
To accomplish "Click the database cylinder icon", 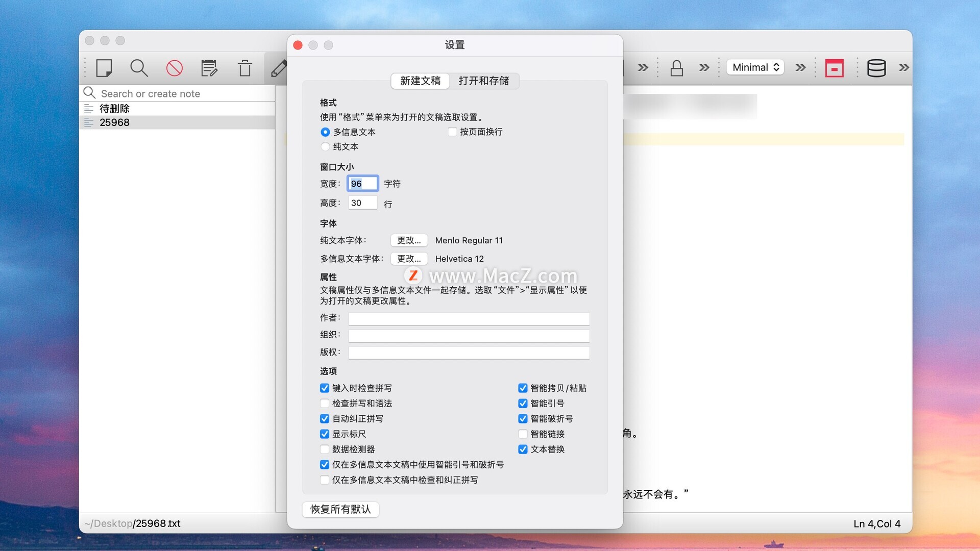I will tap(876, 68).
